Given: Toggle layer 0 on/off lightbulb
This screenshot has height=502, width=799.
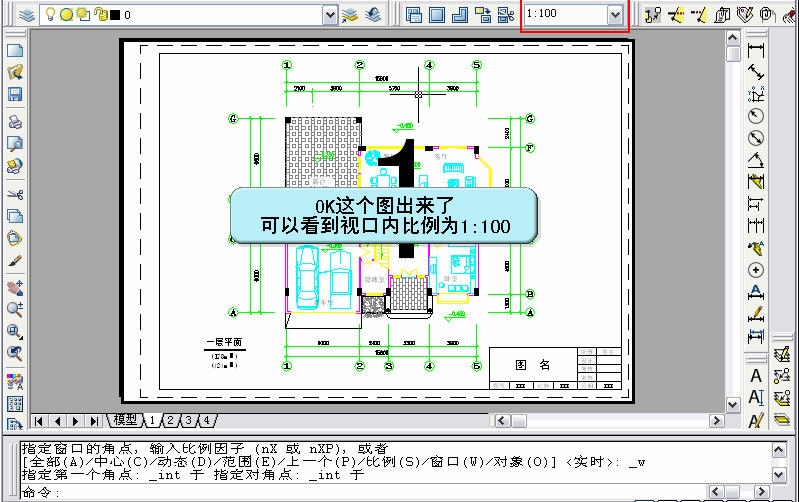Looking at the screenshot, I should (x=50, y=14).
